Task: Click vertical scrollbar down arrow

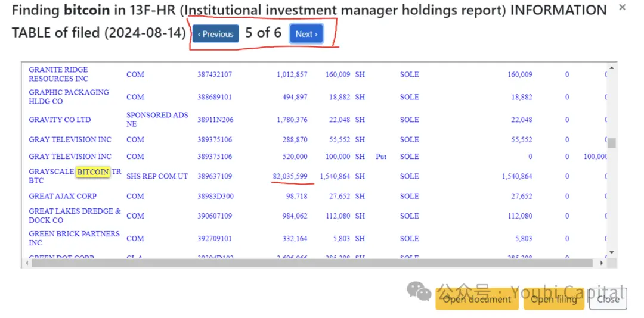Action: pos(612,252)
